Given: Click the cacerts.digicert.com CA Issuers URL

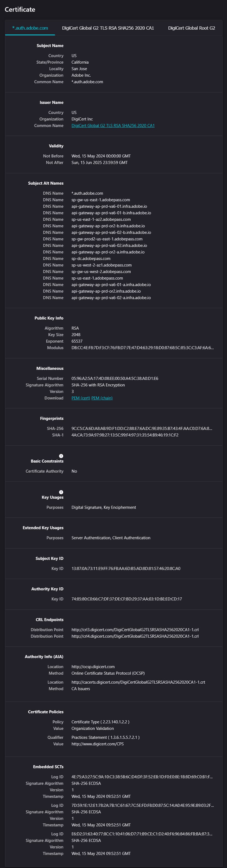Looking at the screenshot, I should click(138, 682).
